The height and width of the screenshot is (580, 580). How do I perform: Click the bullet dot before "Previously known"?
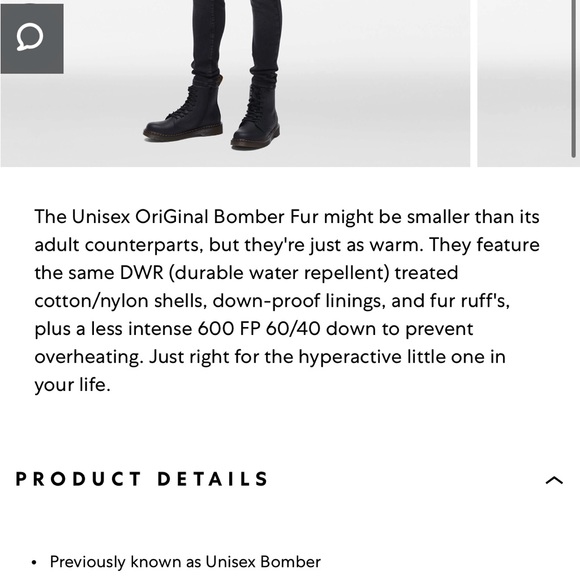[34, 563]
